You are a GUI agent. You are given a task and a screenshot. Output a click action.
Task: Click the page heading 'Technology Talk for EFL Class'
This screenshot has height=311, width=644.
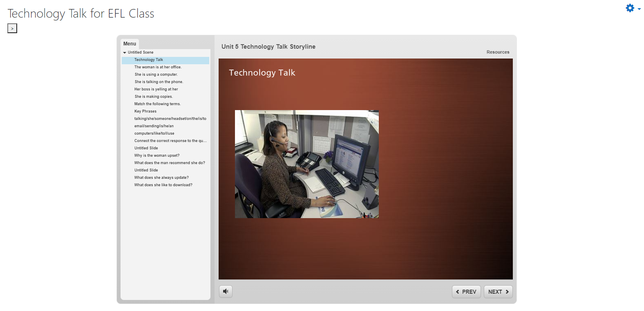click(81, 14)
